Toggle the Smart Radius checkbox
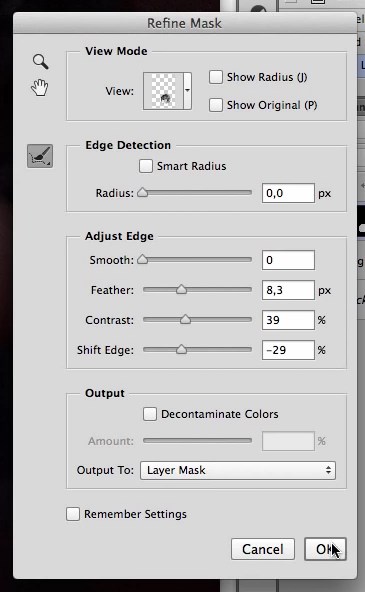This screenshot has width=365, height=592. [146, 166]
